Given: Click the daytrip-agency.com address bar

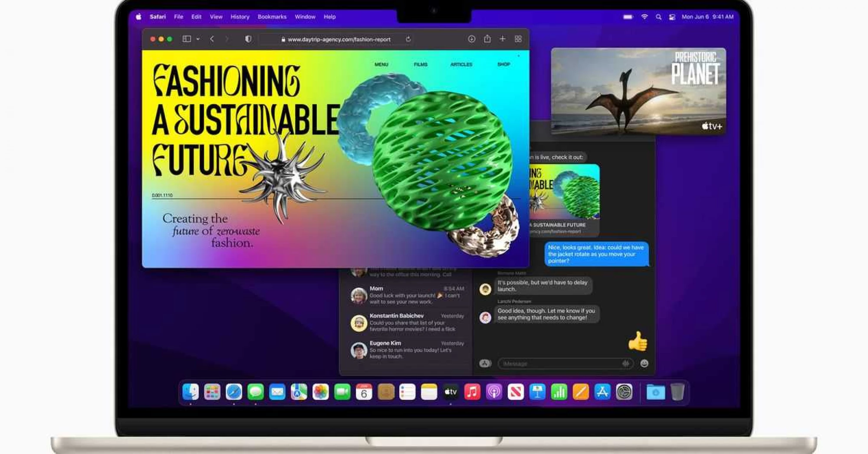Looking at the screenshot, I should tap(336, 39).
